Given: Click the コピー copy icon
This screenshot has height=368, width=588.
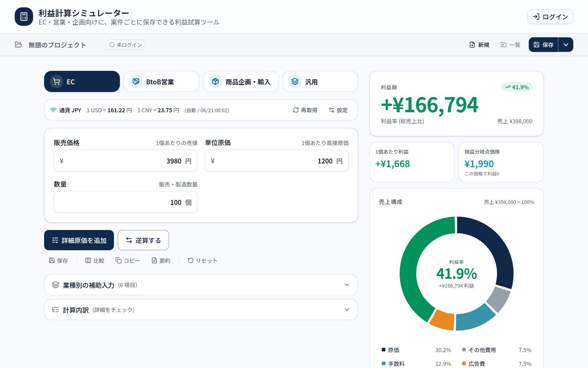Looking at the screenshot, I should tap(119, 260).
